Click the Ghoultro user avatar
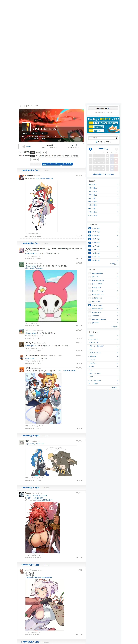The image size is (138, 644). [22, 177]
